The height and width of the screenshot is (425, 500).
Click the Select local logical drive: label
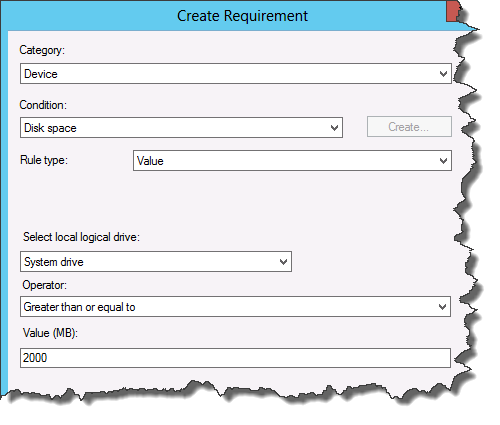[81, 237]
